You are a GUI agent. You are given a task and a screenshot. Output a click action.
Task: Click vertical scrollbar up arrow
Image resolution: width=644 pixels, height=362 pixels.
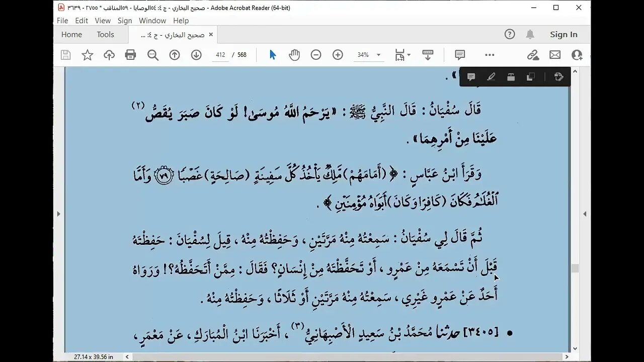575,72
